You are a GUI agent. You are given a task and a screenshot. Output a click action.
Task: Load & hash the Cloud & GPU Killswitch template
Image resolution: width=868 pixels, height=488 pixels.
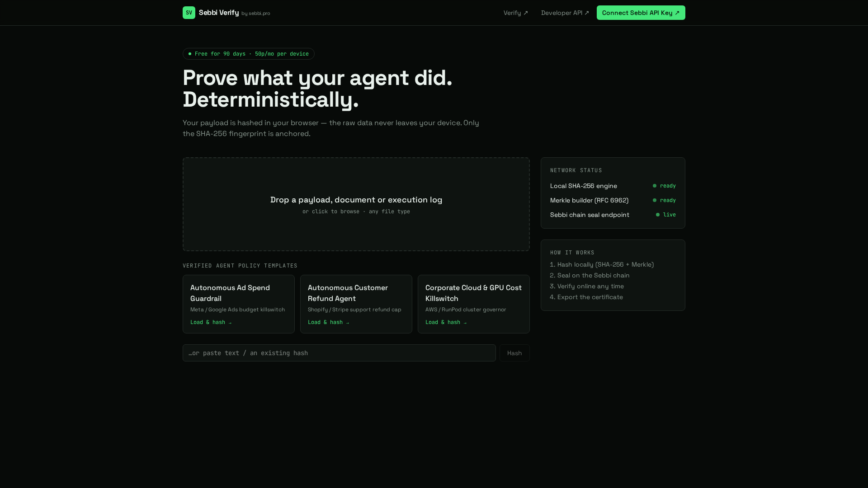446,322
